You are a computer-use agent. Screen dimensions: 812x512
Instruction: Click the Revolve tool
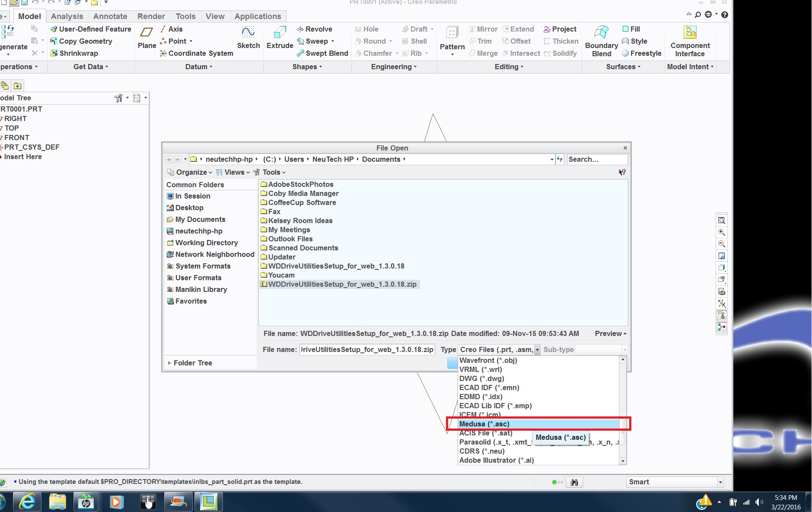314,29
